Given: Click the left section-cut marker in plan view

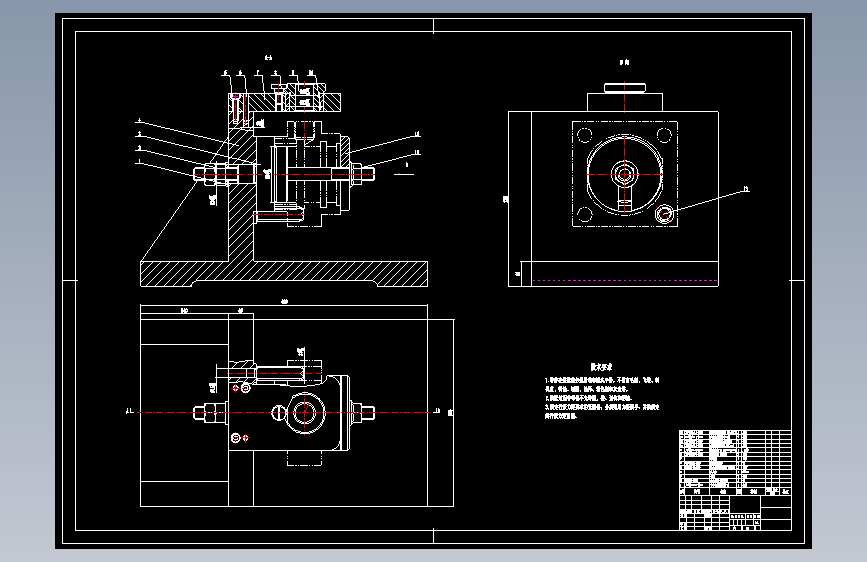Looking at the screenshot, I should tap(130, 412).
